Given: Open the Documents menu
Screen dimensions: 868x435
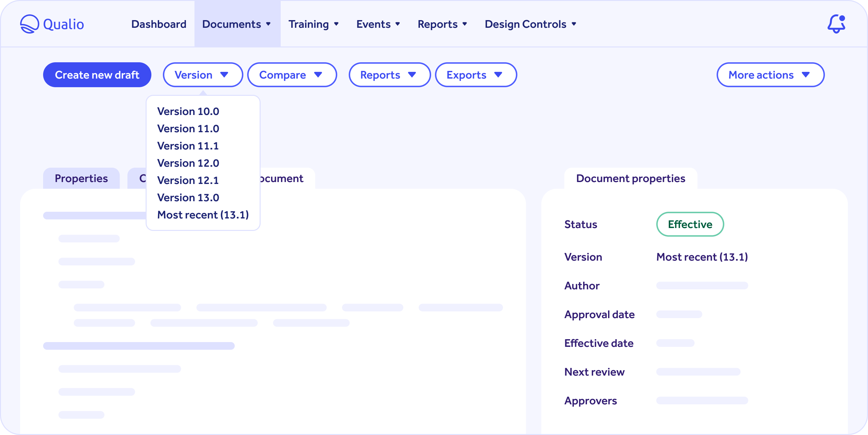Looking at the screenshot, I should coord(237,24).
